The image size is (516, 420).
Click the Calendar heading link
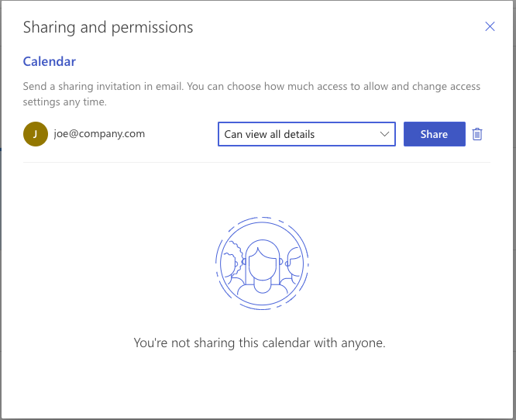(49, 61)
